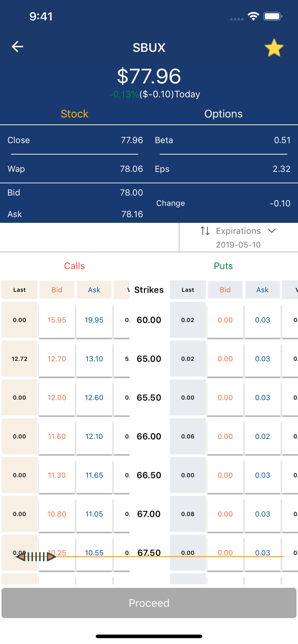The height and width of the screenshot is (644, 298).
Task: Expand the Expirations dropdown chevron
Action: (272, 231)
